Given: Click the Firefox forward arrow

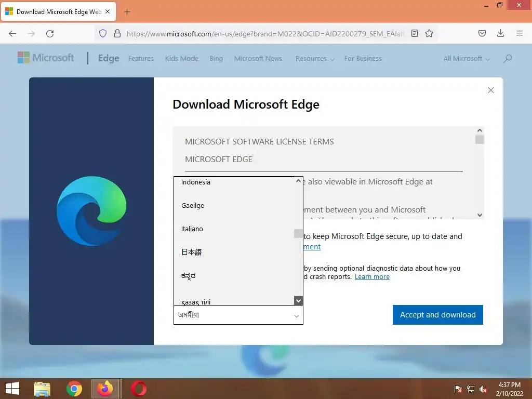Looking at the screenshot, I should pyautogui.click(x=31, y=34).
